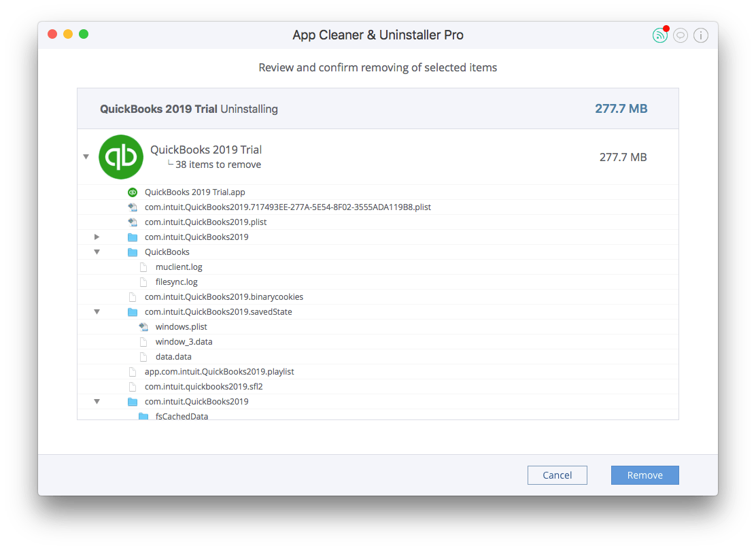Click the plist icon beside windows.plist
Screen dimensions: 756x550
tap(143, 327)
